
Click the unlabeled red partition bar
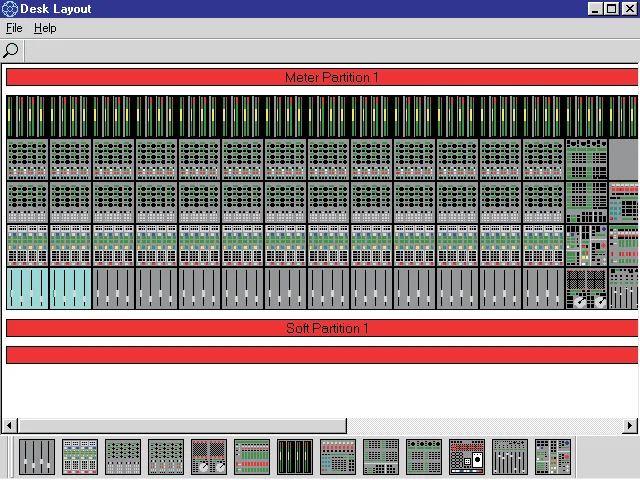tap(322, 355)
